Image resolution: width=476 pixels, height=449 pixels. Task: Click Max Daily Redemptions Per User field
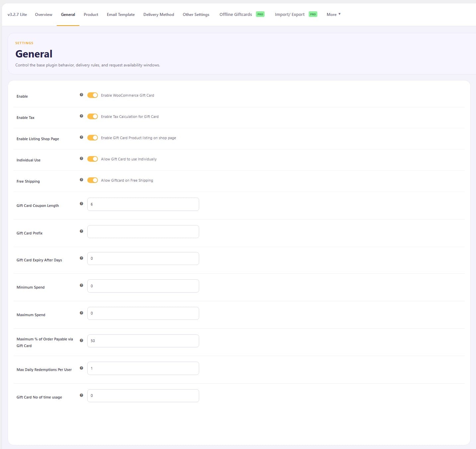tap(143, 368)
